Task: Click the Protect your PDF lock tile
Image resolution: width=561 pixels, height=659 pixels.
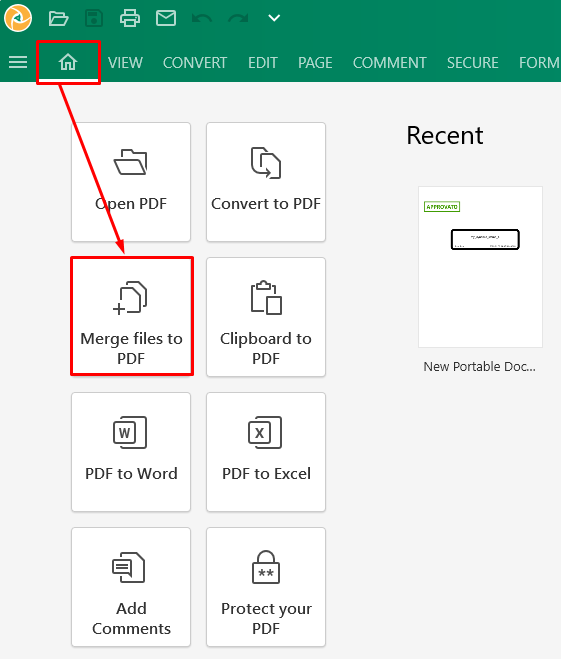Action: (x=266, y=587)
